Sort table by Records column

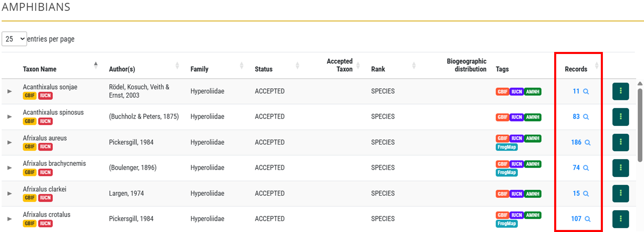point(576,69)
